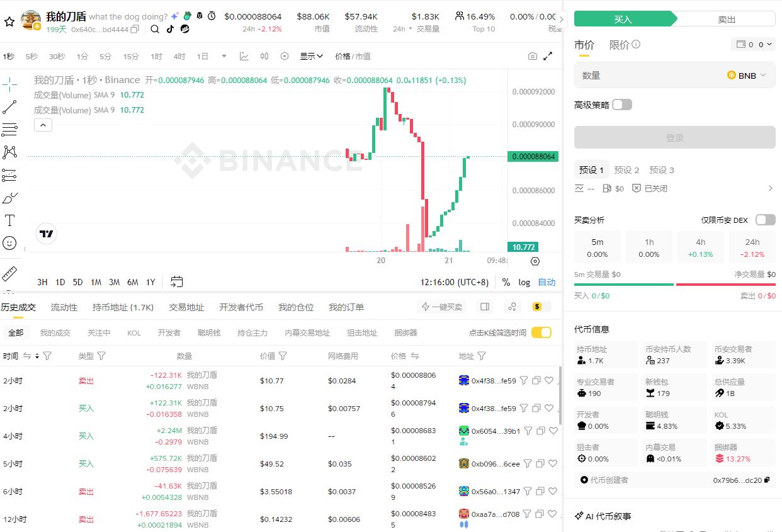Sort the 时间 column
Image resolution: width=782 pixels, height=532 pixels.
[x=37, y=356]
